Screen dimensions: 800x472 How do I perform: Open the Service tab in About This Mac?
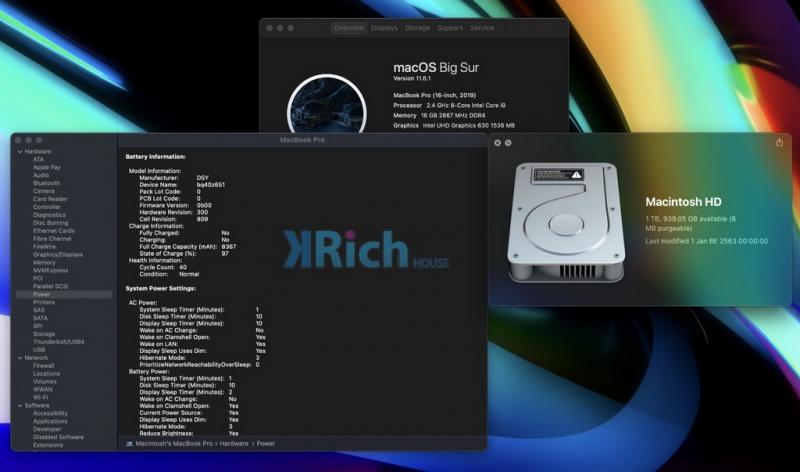pyautogui.click(x=482, y=28)
